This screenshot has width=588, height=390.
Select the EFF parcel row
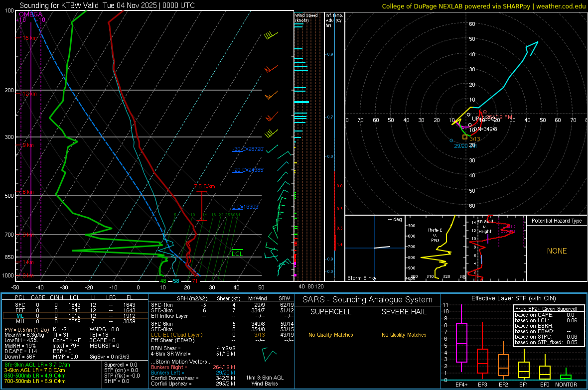pyautogui.click(x=75, y=310)
